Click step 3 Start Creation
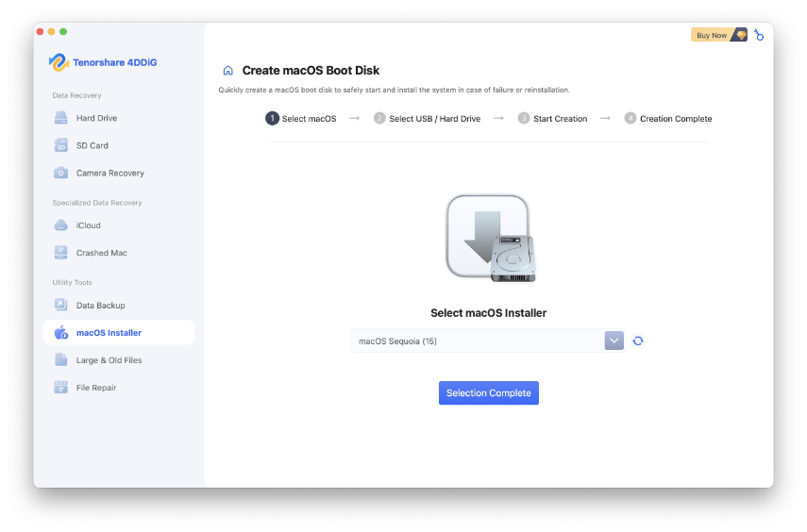Screen dimensions: 807x532 pyautogui.click(x=552, y=119)
